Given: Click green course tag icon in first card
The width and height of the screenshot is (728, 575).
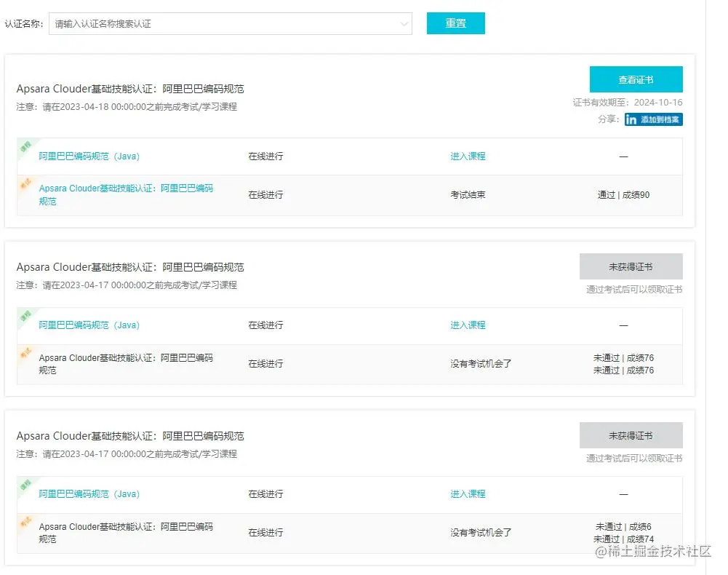Looking at the screenshot, I should [25, 146].
